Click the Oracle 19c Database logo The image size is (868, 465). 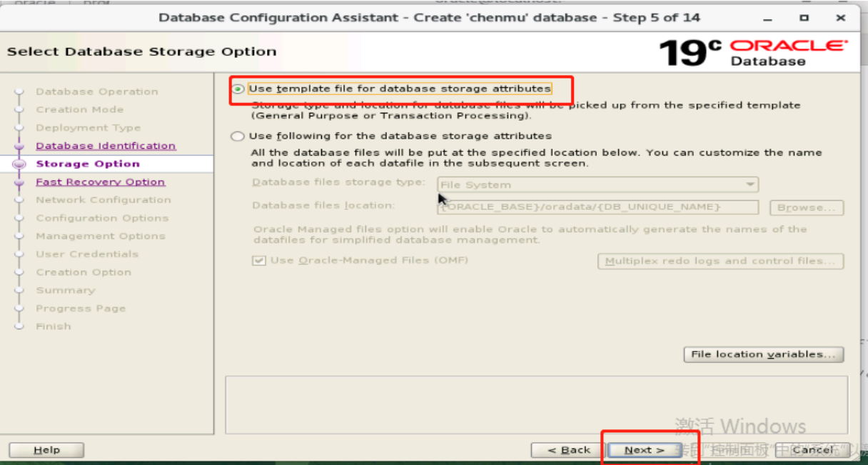[753, 52]
